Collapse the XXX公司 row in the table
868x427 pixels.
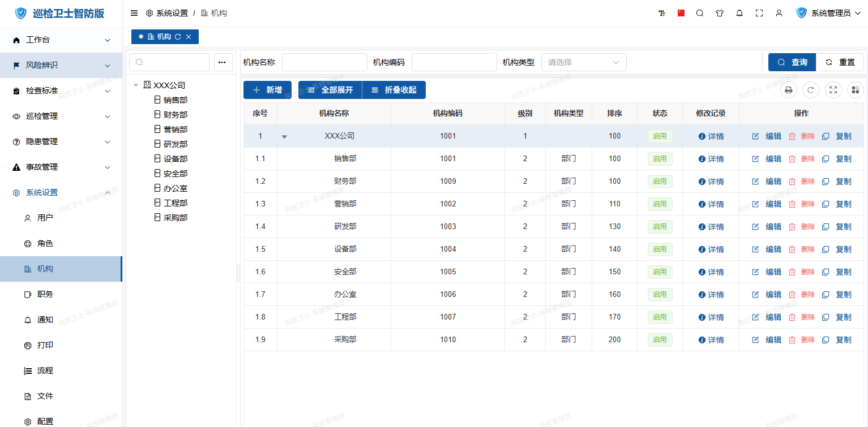pos(284,136)
